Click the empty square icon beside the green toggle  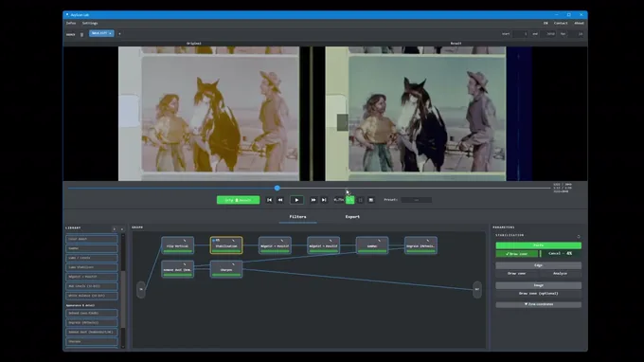click(x=361, y=200)
